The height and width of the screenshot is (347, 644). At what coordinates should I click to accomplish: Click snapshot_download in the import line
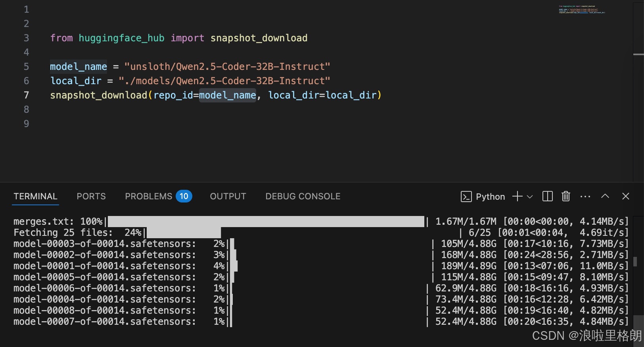(x=259, y=38)
